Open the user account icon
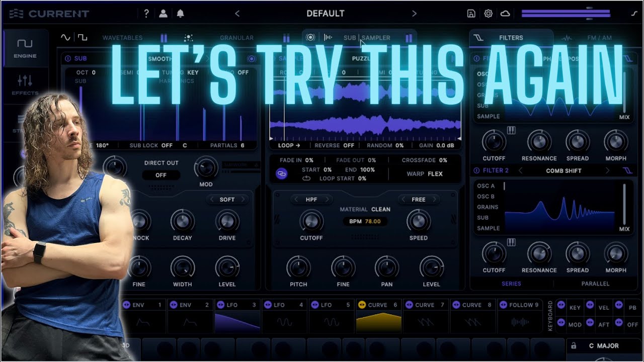The width and height of the screenshot is (644, 362). [163, 14]
